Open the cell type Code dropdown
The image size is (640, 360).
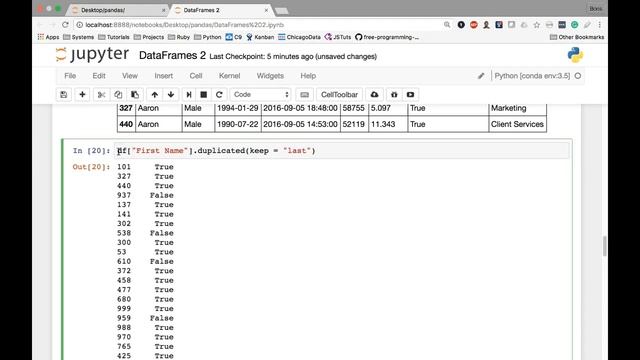click(x=260, y=95)
